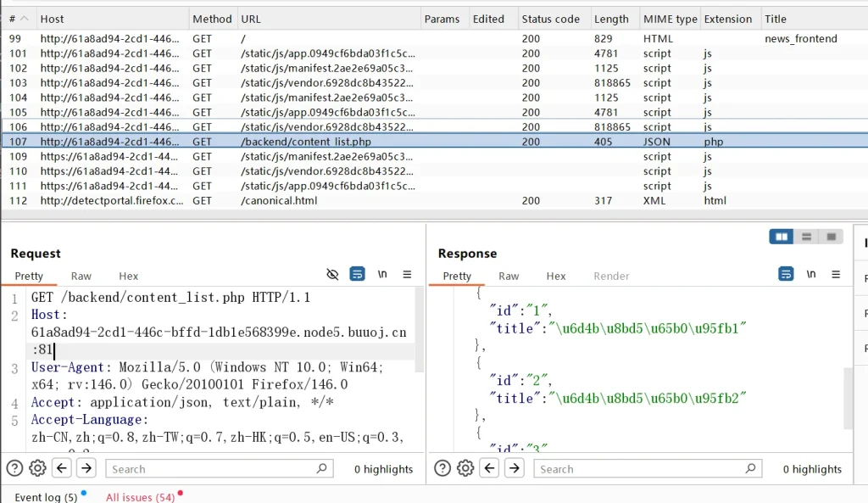Viewport: 868px width, 503px height.
Task: Open Request panel hamburger options menu
Action: tap(407, 274)
